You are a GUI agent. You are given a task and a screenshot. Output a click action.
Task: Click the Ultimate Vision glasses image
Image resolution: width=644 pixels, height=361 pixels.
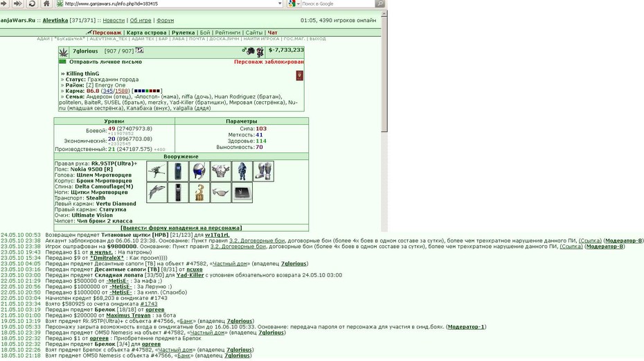221,193
